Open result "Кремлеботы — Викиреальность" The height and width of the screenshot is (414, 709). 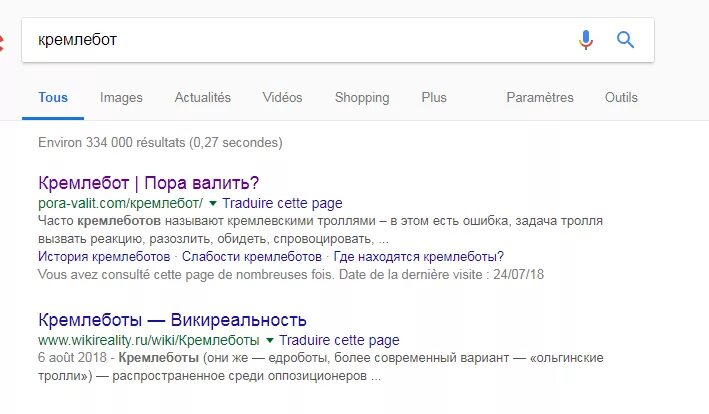click(171, 320)
